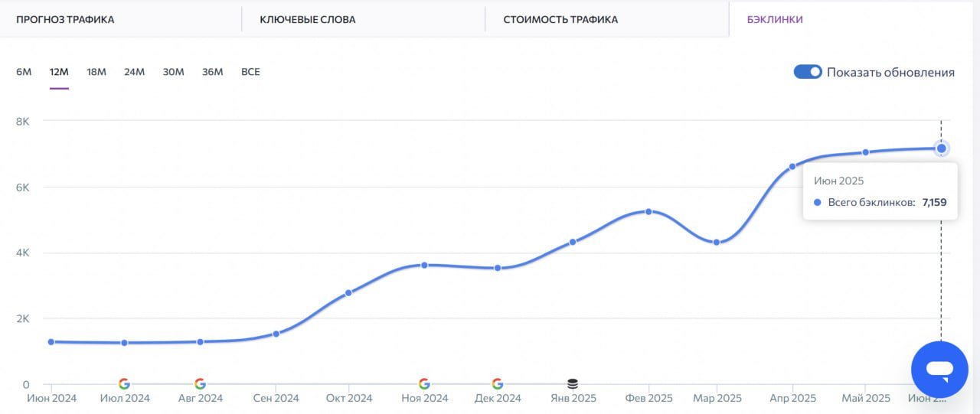Set range to 24M
Viewport: 980px width, 414px height.
(134, 72)
